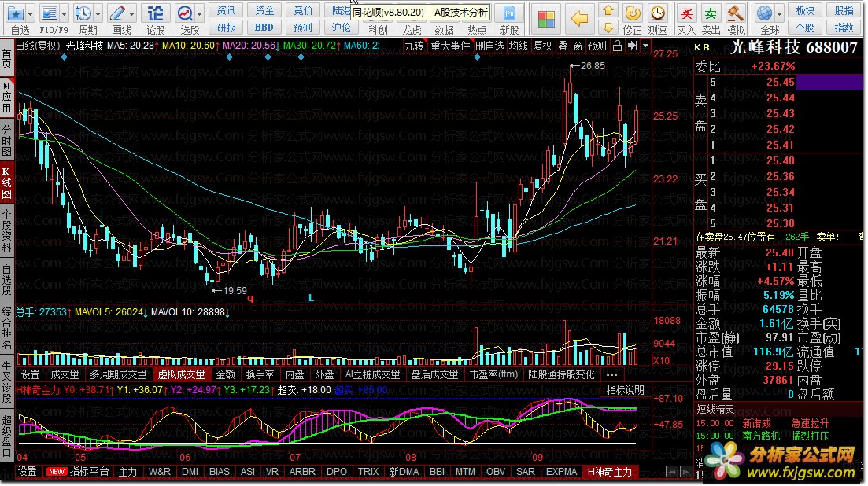Select the DMI indicator tab
The height and width of the screenshot is (486, 868).
coord(190,472)
